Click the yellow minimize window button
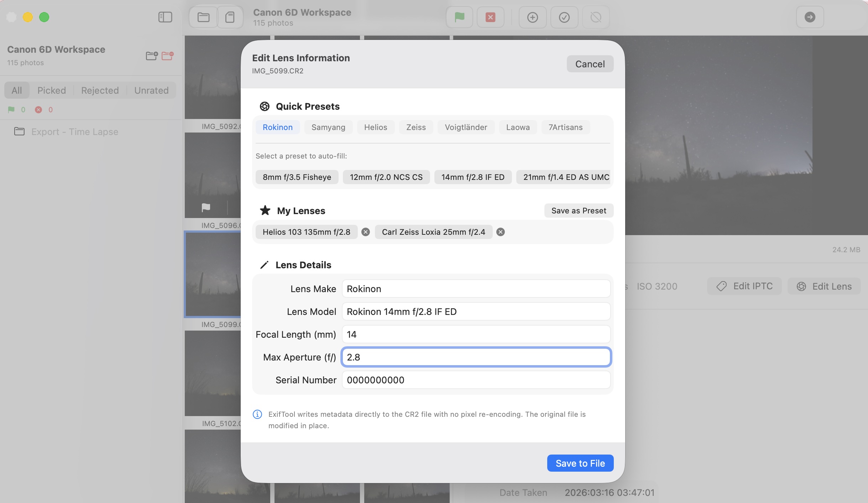Viewport: 868px width, 503px height. pyautogui.click(x=28, y=17)
